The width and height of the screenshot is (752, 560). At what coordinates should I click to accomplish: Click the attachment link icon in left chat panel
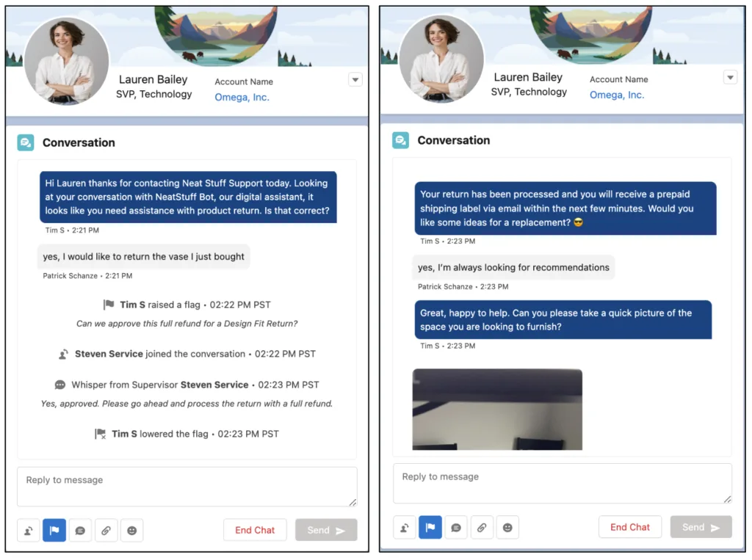click(106, 530)
